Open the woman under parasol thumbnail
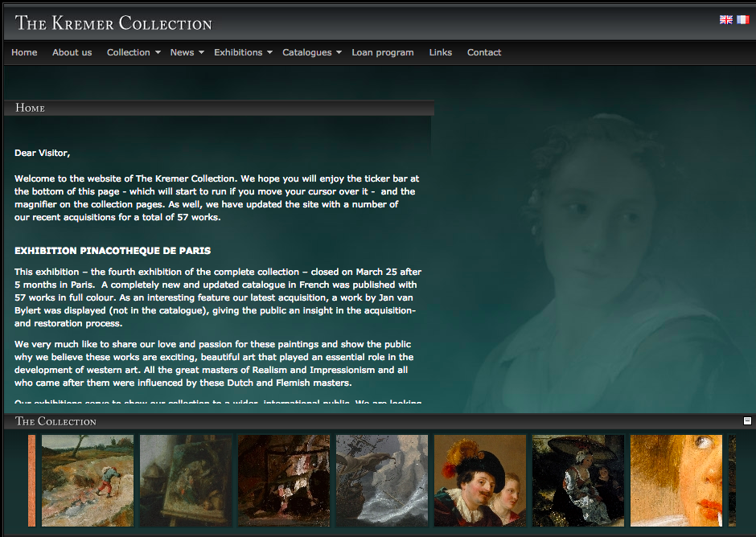The width and height of the screenshot is (756, 537). [578, 481]
